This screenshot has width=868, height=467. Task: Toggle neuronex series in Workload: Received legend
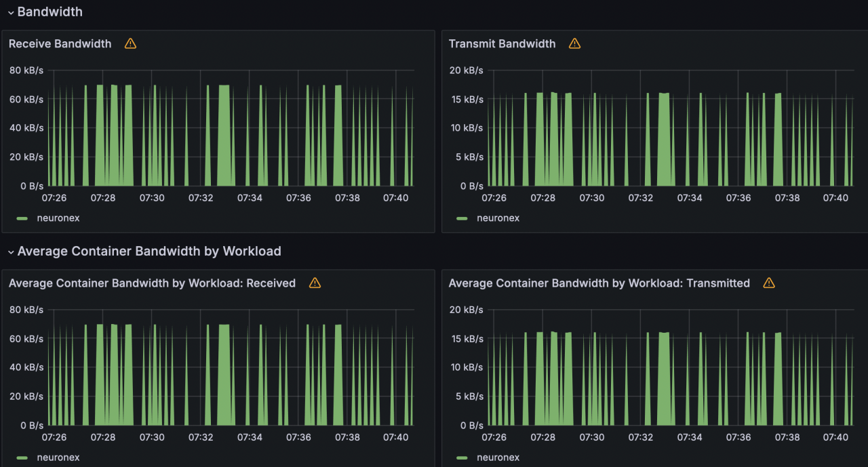(58, 458)
